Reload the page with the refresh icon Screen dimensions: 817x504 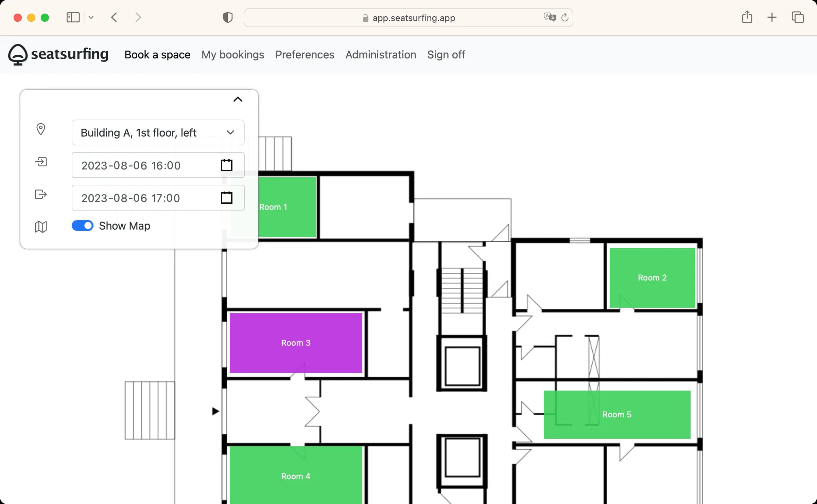coord(564,17)
